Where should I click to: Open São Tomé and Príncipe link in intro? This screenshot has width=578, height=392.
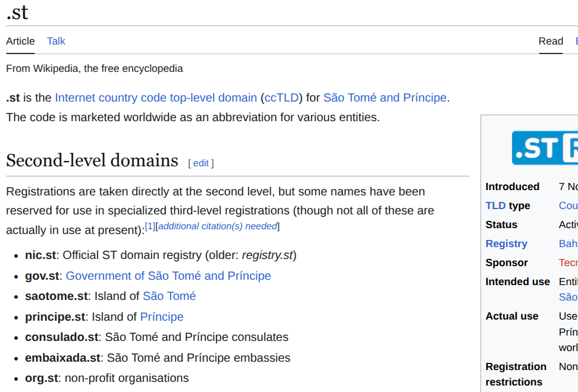point(385,97)
